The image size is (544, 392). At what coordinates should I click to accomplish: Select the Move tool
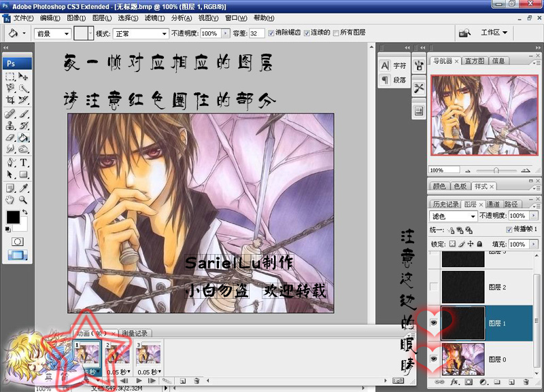click(x=23, y=76)
